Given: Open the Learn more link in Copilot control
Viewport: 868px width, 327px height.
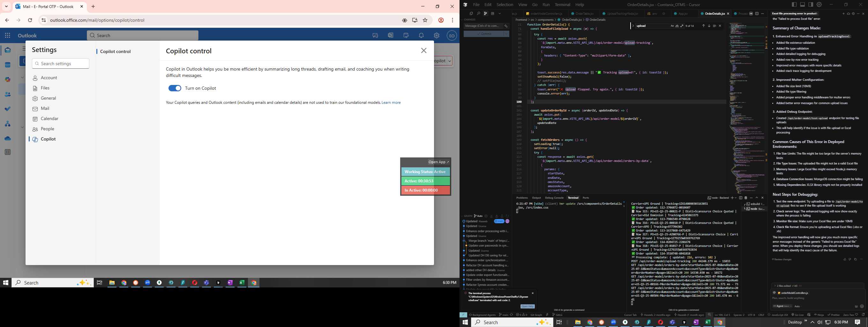Looking at the screenshot, I should [391, 103].
